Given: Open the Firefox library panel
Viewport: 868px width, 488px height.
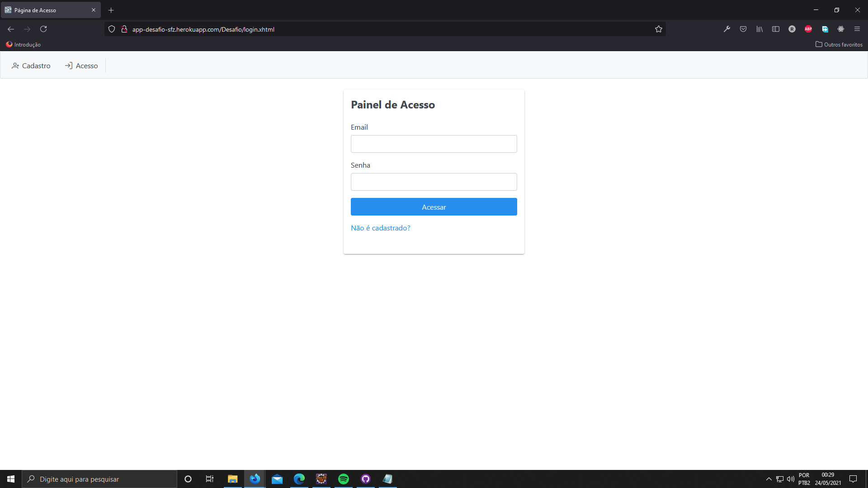Looking at the screenshot, I should [759, 29].
